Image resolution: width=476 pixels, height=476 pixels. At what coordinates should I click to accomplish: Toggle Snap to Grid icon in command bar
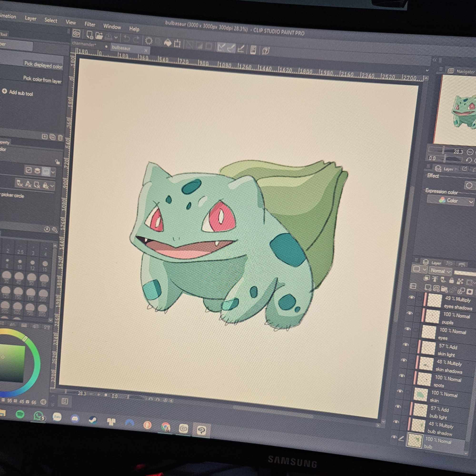[x=241, y=49]
